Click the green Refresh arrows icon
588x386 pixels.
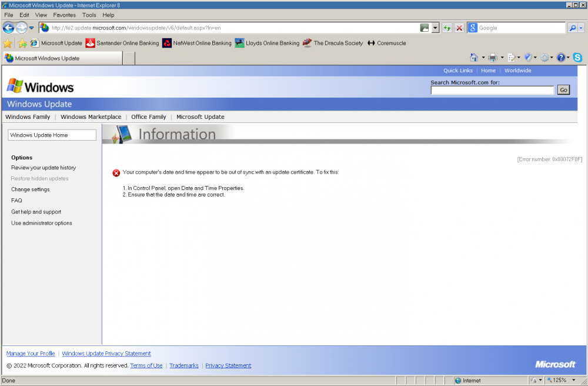pos(447,28)
